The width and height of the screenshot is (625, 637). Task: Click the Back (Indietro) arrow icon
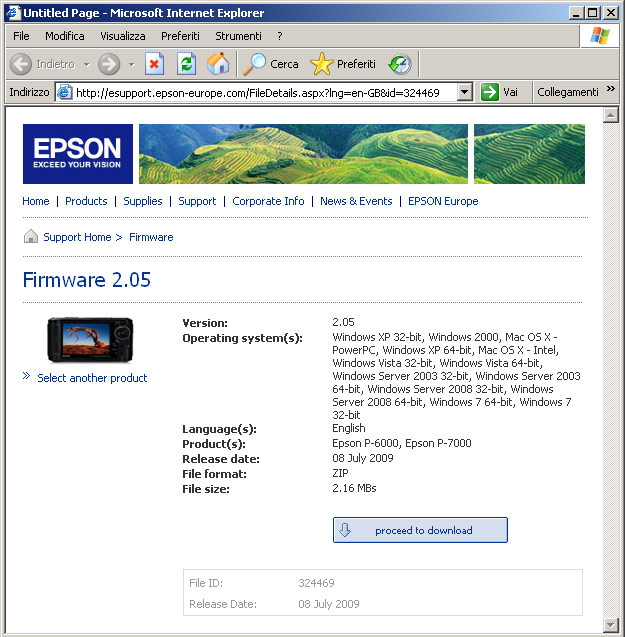coord(21,64)
